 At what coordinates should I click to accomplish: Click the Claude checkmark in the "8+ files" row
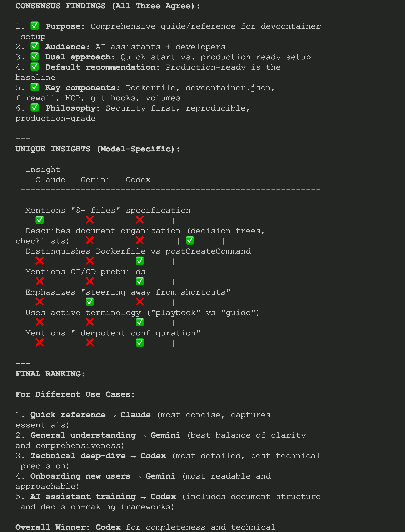pos(40,220)
